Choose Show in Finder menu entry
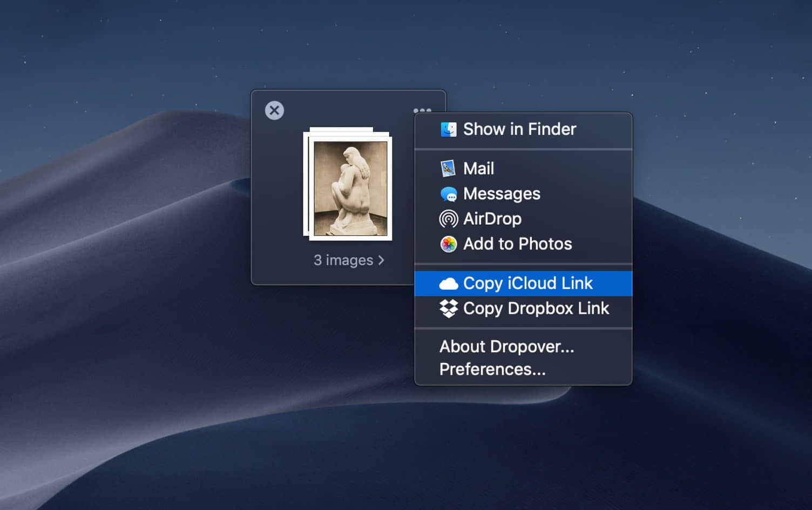Viewport: 812px width, 510px height. click(523, 130)
